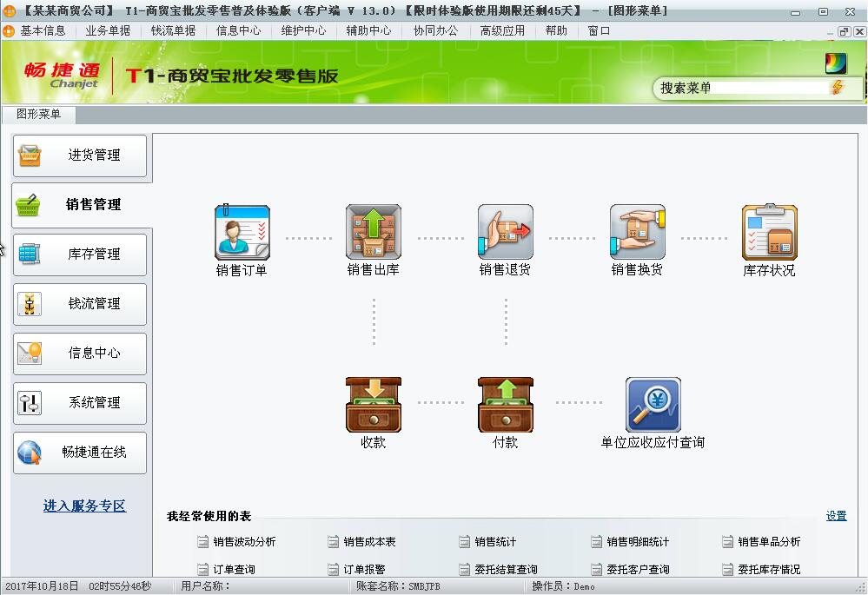Open the 库存管理 sidebar module
Screen dimensions: 868x595
(79, 255)
